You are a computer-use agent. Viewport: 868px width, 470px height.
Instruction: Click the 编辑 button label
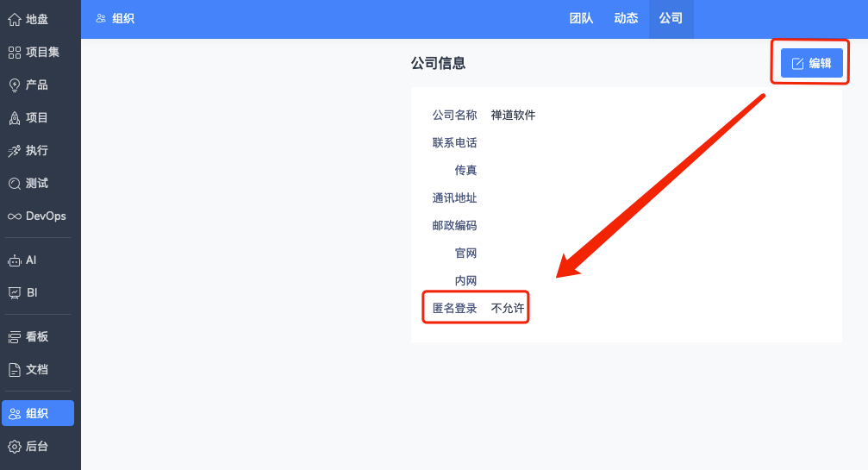[x=821, y=64]
